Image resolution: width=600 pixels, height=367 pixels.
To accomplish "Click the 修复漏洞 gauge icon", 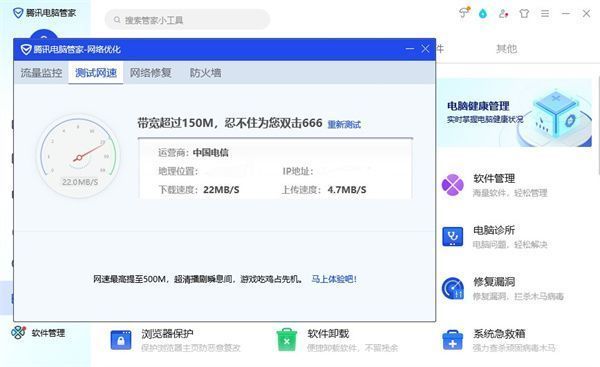I will (453, 288).
